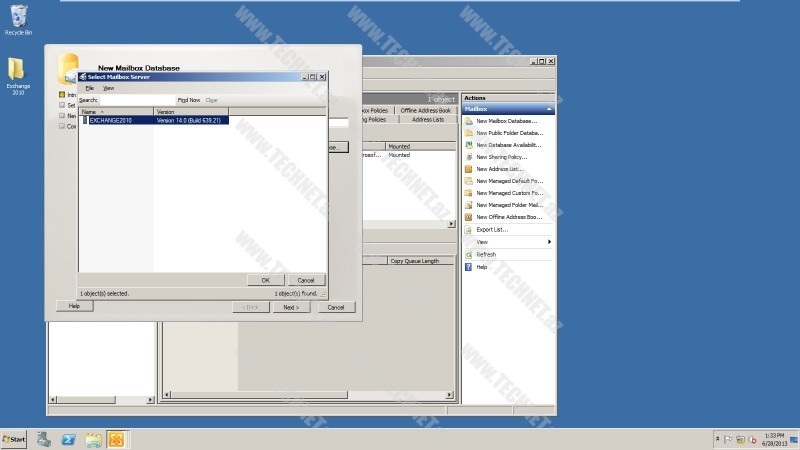Click the Start button
Viewport: 800px width, 450px height.
coord(14,439)
